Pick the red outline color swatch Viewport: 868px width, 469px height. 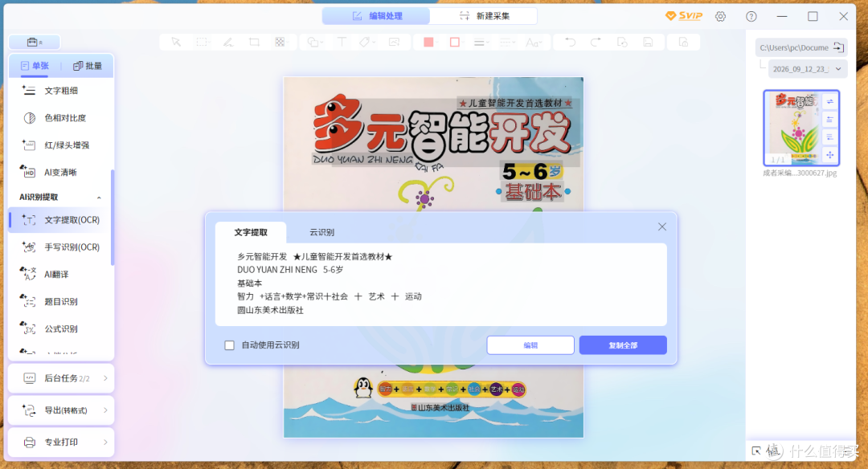pos(454,42)
